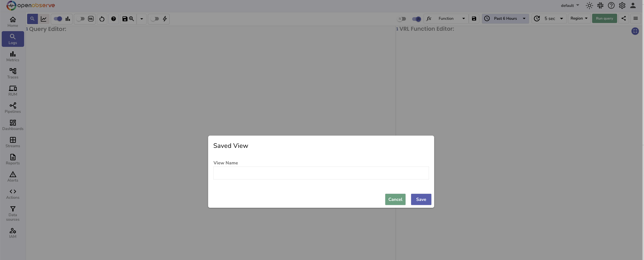Click the reset filters circular arrow
This screenshot has height=260, width=644.
102,19
